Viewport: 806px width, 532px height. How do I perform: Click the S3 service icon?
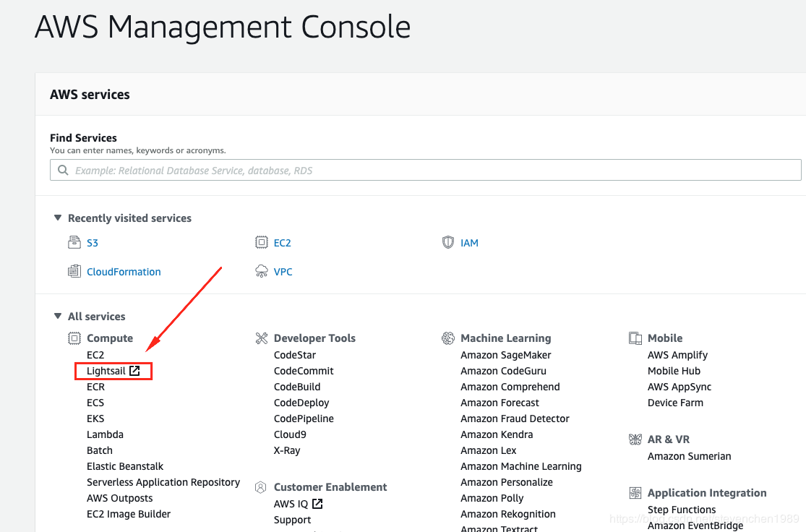point(75,242)
